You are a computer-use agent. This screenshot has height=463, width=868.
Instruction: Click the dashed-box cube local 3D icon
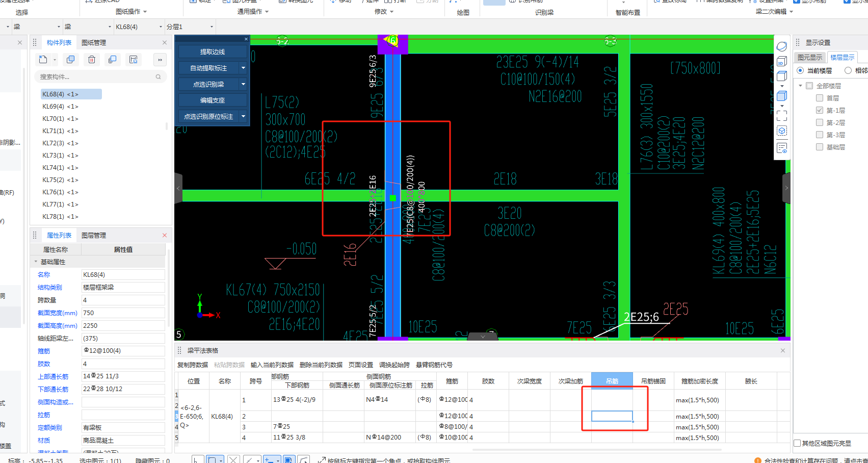[782, 131]
